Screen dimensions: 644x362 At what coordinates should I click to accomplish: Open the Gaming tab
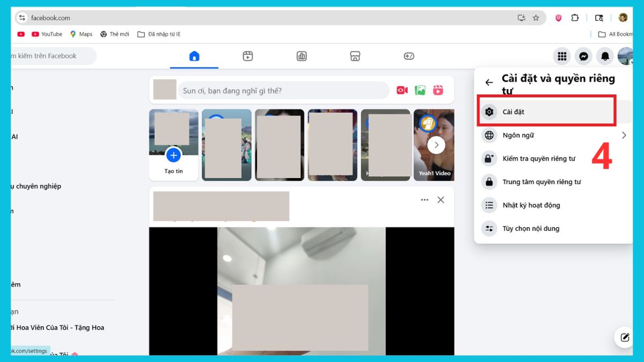[409, 56]
